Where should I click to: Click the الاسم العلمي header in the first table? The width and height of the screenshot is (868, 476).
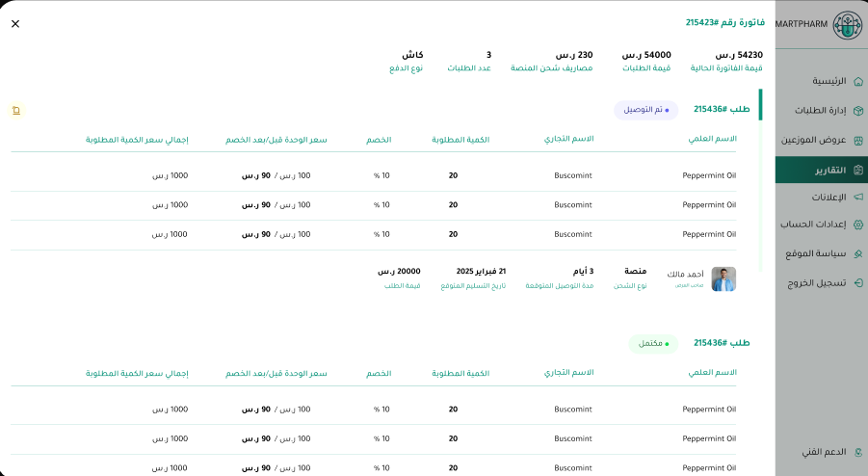coord(712,140)
